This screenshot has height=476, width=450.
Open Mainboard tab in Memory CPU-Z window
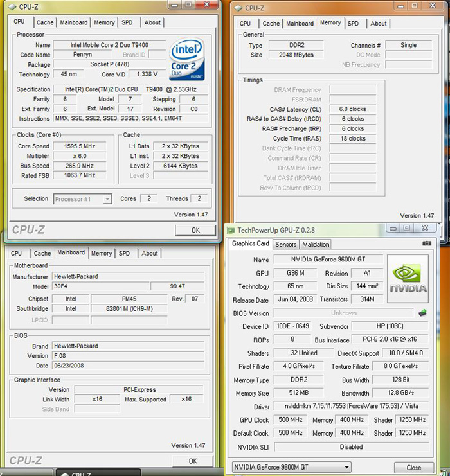click(300, 24)
